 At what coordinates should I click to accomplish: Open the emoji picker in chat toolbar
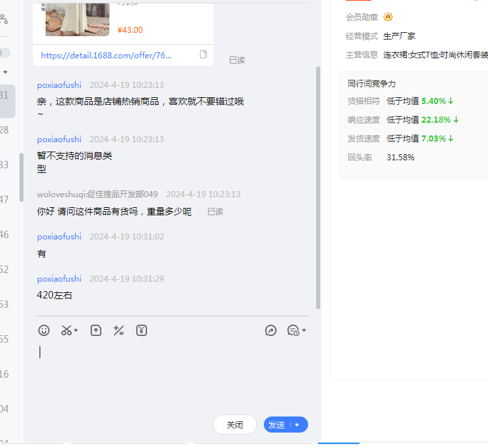pyautogui.click(x=44, y=330)
